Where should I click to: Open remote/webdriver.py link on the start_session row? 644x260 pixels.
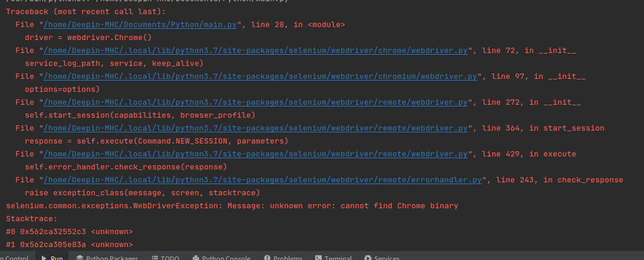pos(256,128)
